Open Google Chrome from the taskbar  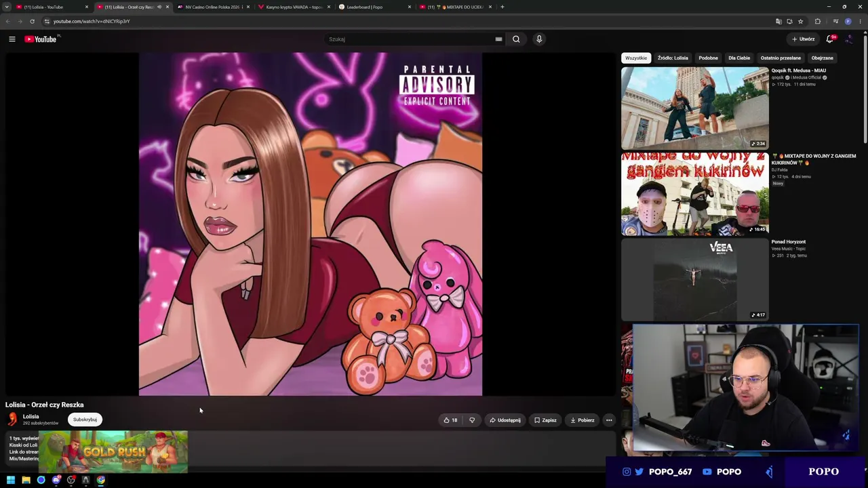click(x=101, y=480)
